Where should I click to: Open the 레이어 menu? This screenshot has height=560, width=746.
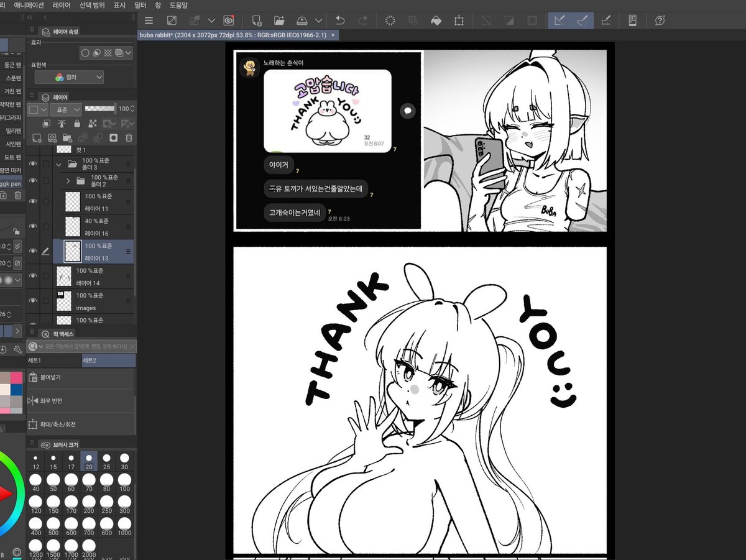pyautogui.click(x=62, y=4)
